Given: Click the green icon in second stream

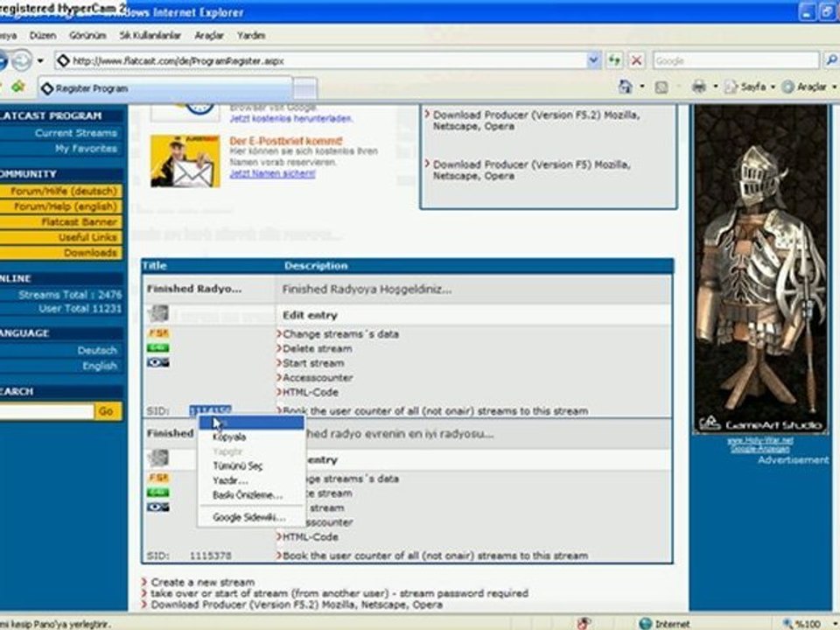Looking at the screenshot, I should (158, 493).
